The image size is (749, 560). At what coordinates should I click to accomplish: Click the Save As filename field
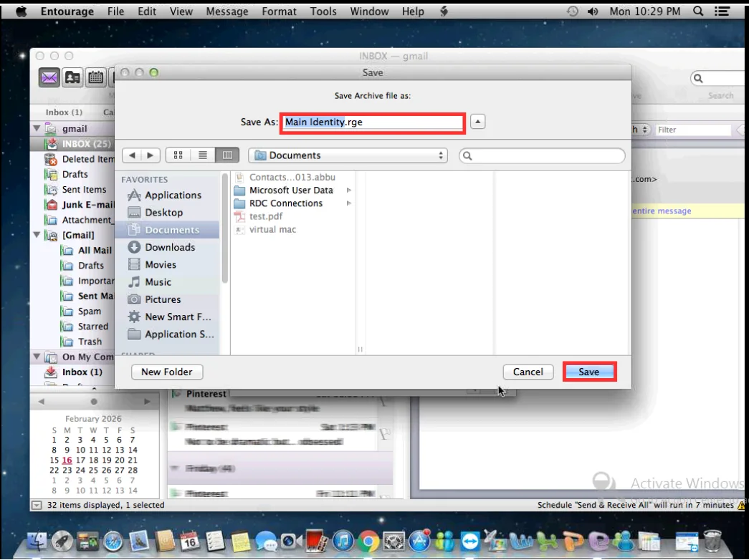373,122
